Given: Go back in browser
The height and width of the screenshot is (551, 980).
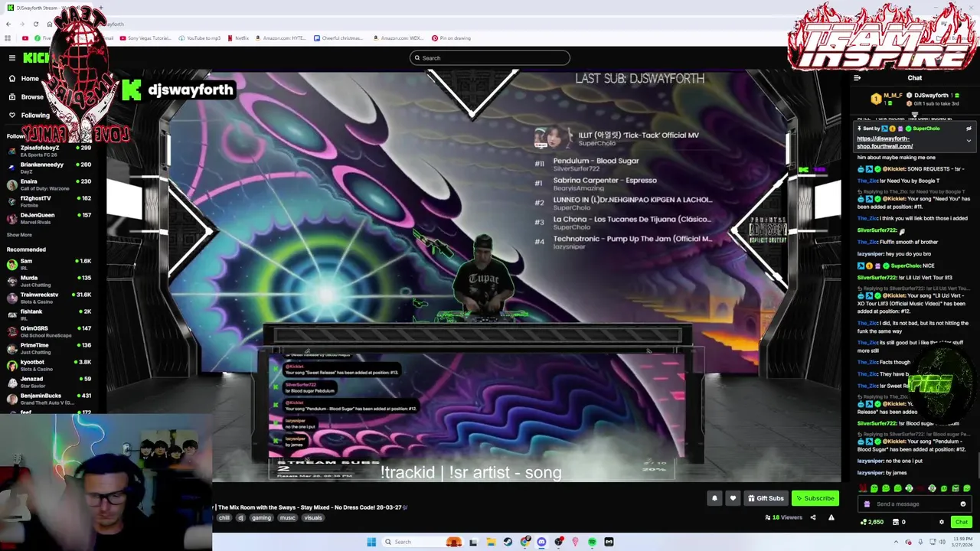Looking at the screenshot, I should tap(8, 24).
